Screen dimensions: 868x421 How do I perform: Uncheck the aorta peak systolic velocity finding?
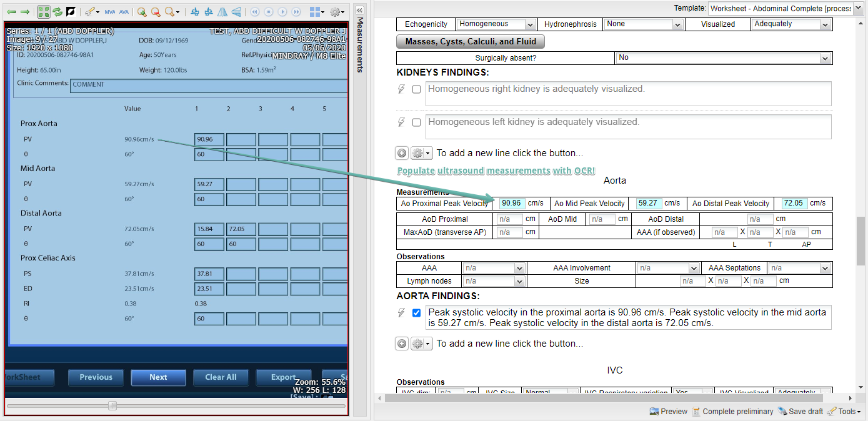click(416, 313)
